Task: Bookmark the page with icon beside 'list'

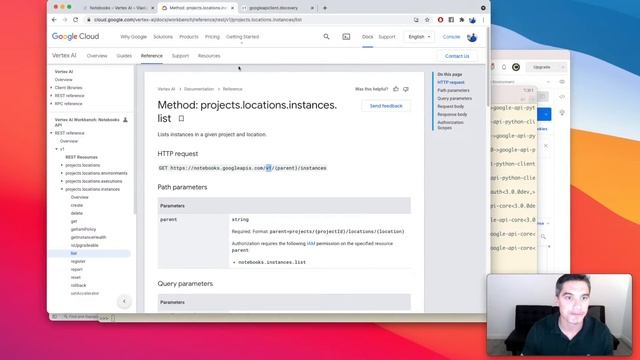Action: click(x=181, y=118)
